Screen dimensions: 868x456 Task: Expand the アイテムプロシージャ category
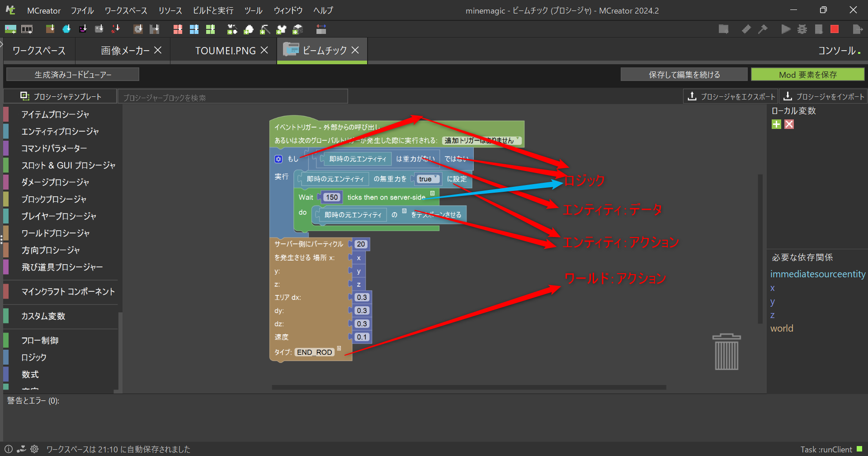pos(55,114)
